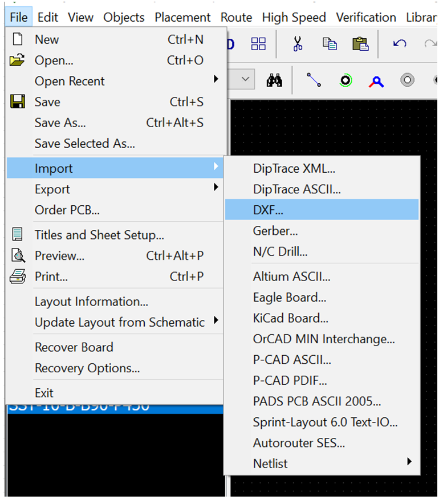The height and width of the screenshot is (504, 447).
Task: Expand Update Layout from Schematic submenu arrow
Action: click(x=216, y=320)
